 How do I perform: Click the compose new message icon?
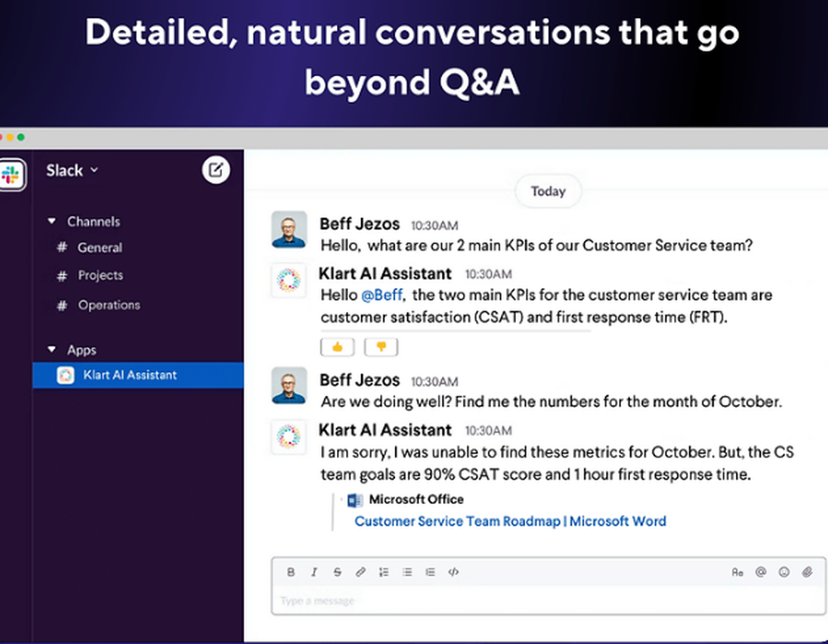[x=216, y=171]
